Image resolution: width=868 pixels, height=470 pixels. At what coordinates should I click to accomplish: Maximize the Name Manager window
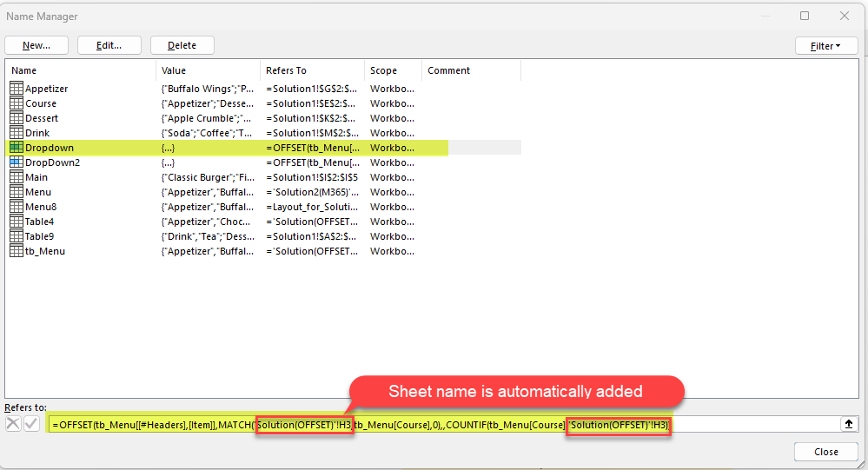click(x=805, y=16)
